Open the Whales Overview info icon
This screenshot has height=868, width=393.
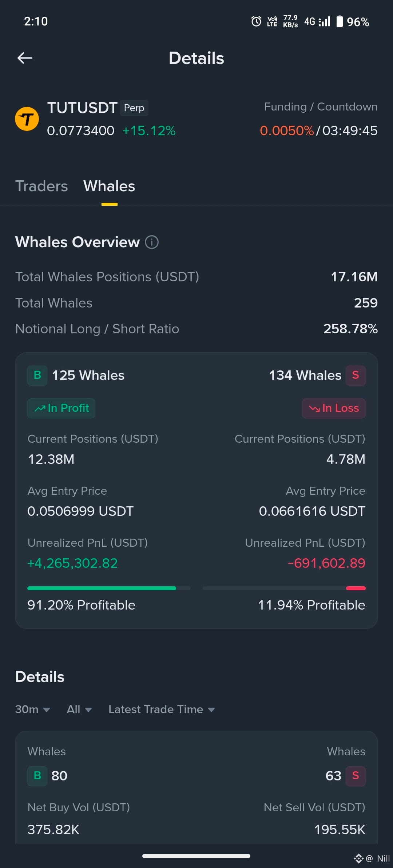tap(152, 242)
